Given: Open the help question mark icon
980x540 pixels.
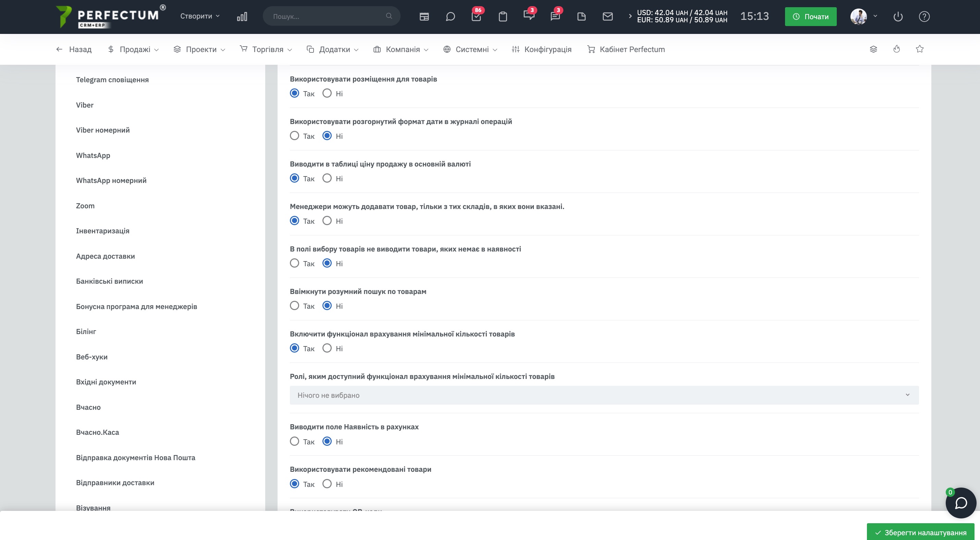Looking at the screenshot, I should 924,16.
